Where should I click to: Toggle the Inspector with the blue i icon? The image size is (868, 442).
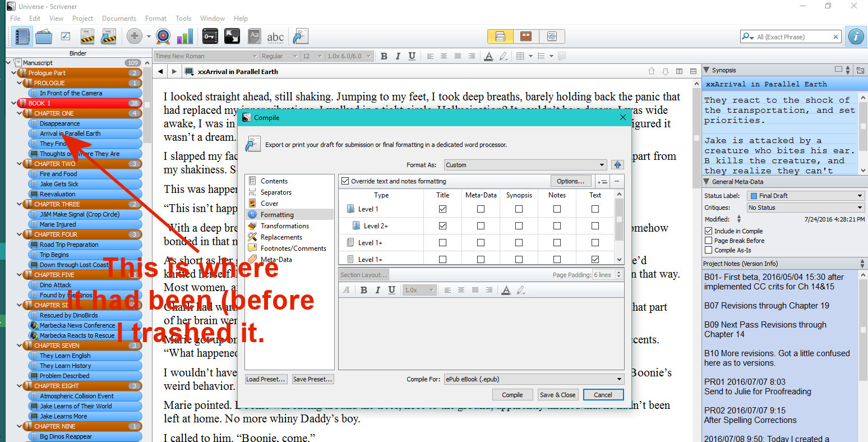(x=856, y=36)
